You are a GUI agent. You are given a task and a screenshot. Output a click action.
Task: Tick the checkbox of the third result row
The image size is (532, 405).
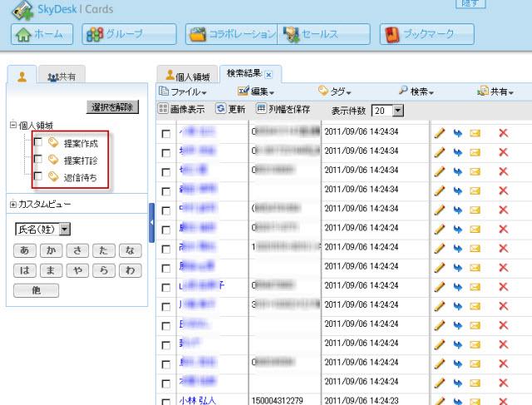pos(166,172)
